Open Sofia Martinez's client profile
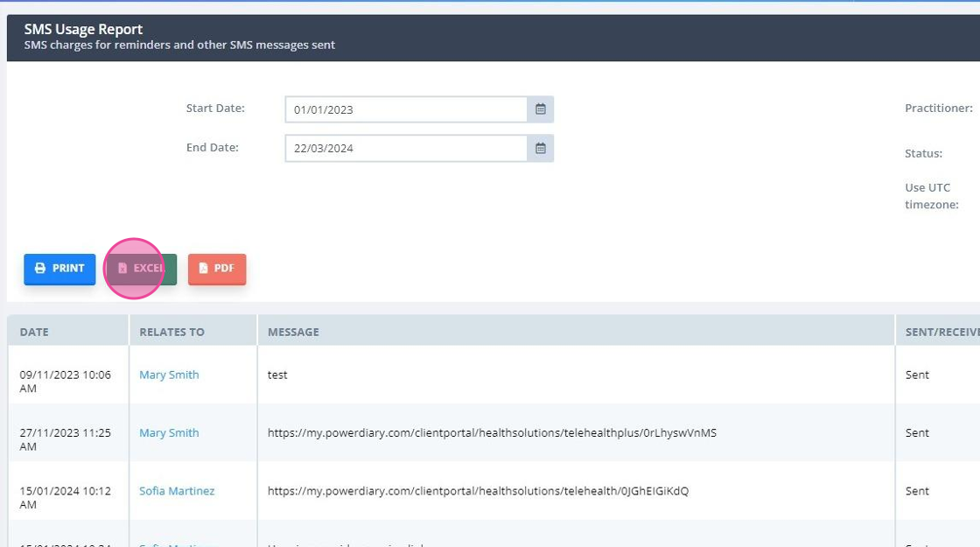 click(x=177, y=490)
